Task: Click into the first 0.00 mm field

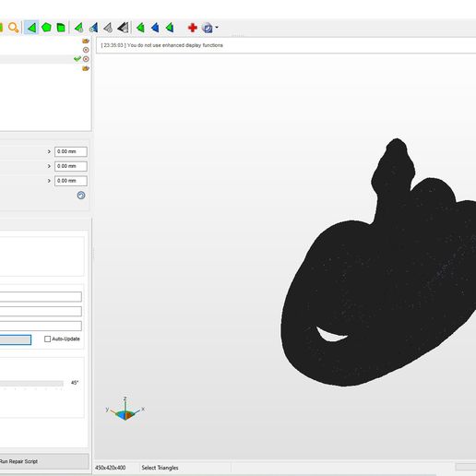Action: coord(71,151)
